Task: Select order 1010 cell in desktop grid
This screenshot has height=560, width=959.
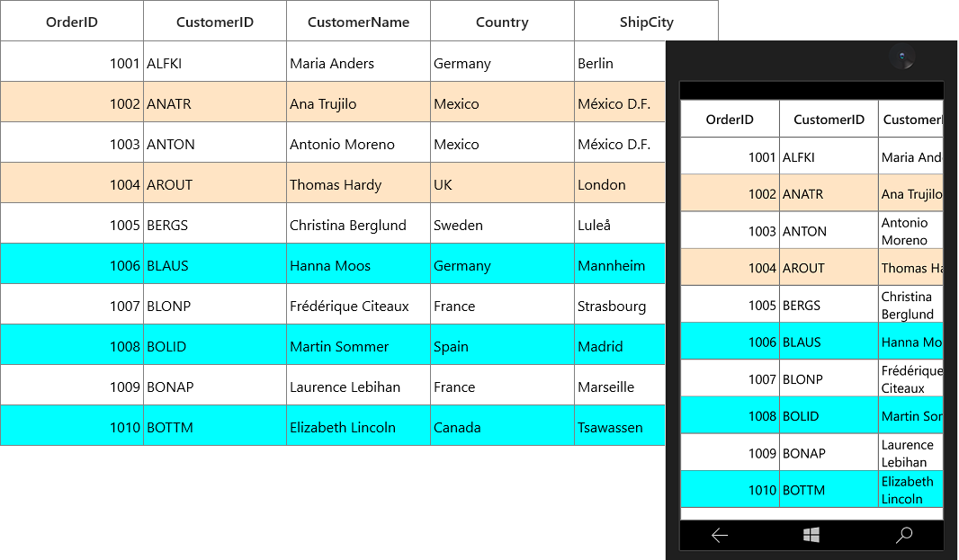Action: click(x=72, y=426)
